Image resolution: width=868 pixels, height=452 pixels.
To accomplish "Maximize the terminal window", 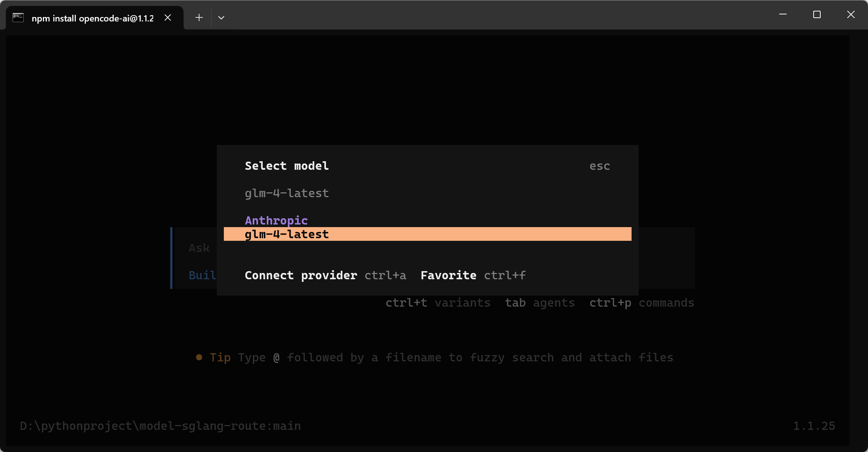I will 817,15.
